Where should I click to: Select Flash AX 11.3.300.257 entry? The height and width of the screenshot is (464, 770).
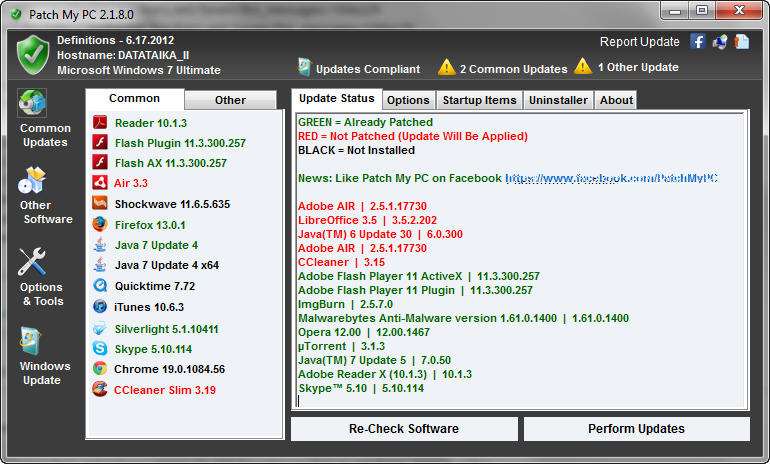pos(171,163)
